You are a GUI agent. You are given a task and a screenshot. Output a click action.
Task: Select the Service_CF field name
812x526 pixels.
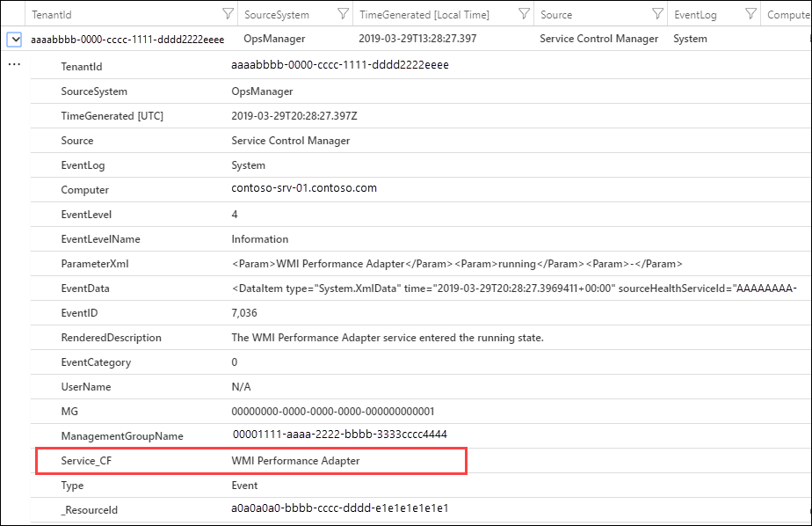click(86, 461)
